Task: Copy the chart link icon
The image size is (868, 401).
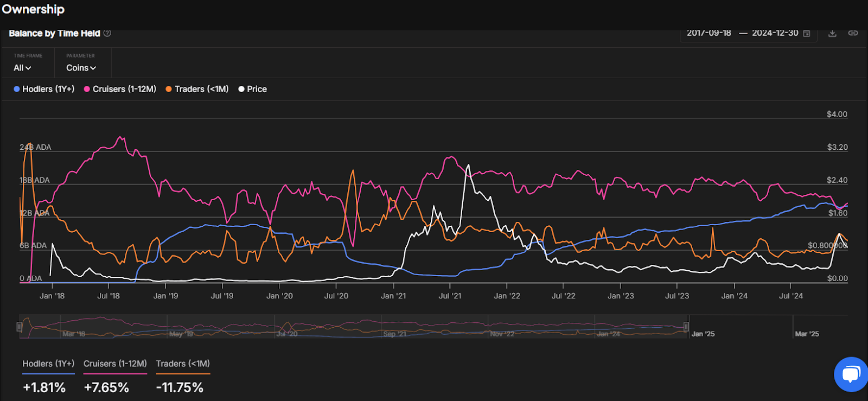Action: pyautogui.click(x=853, y=33)
